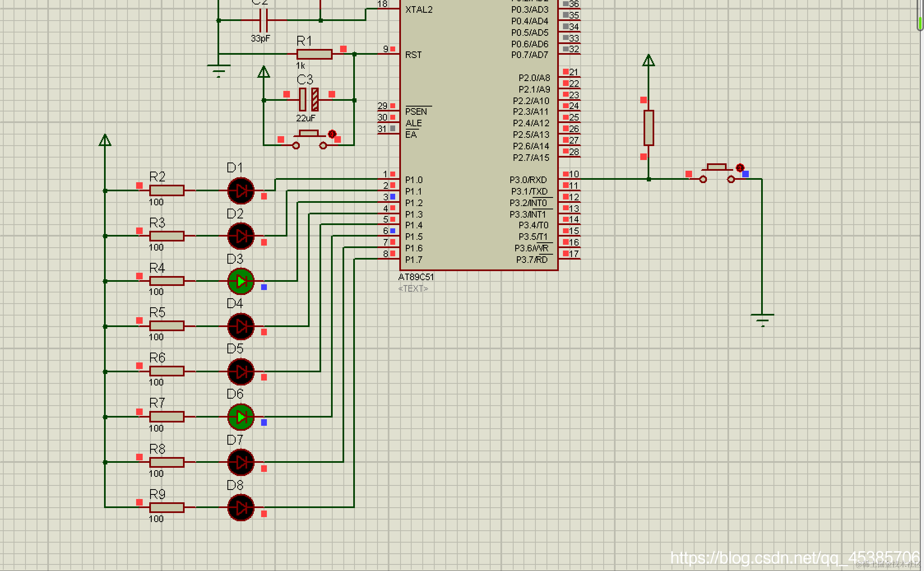924x571 pixels.
Task: Select the unlabeled pull-up resistor near pin 10
Action: [648, 128]
